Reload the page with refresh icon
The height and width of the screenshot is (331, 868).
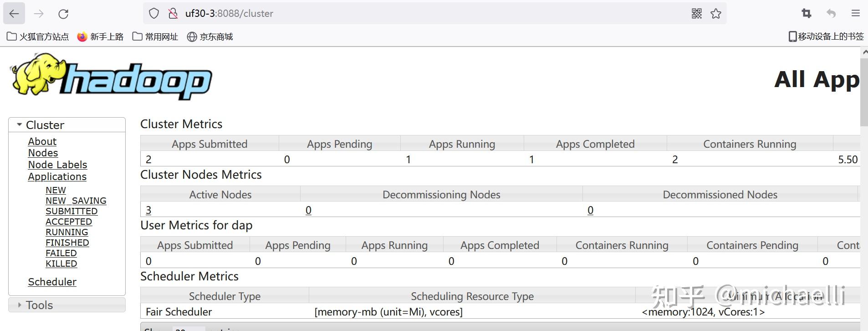coord(63,14)
